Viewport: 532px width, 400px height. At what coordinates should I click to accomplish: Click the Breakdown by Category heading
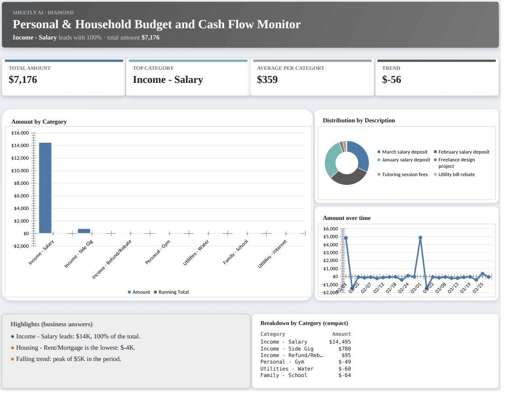coord(304,323)
